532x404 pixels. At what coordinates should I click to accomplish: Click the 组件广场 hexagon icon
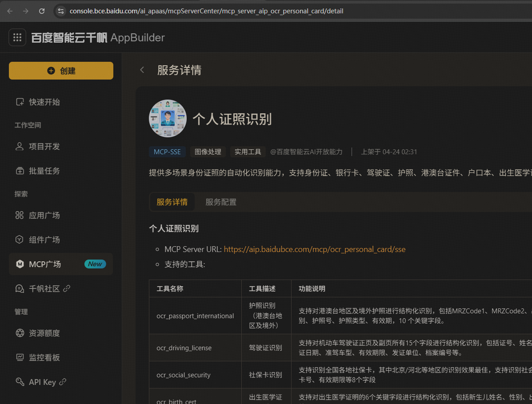(x=20, y=240)
